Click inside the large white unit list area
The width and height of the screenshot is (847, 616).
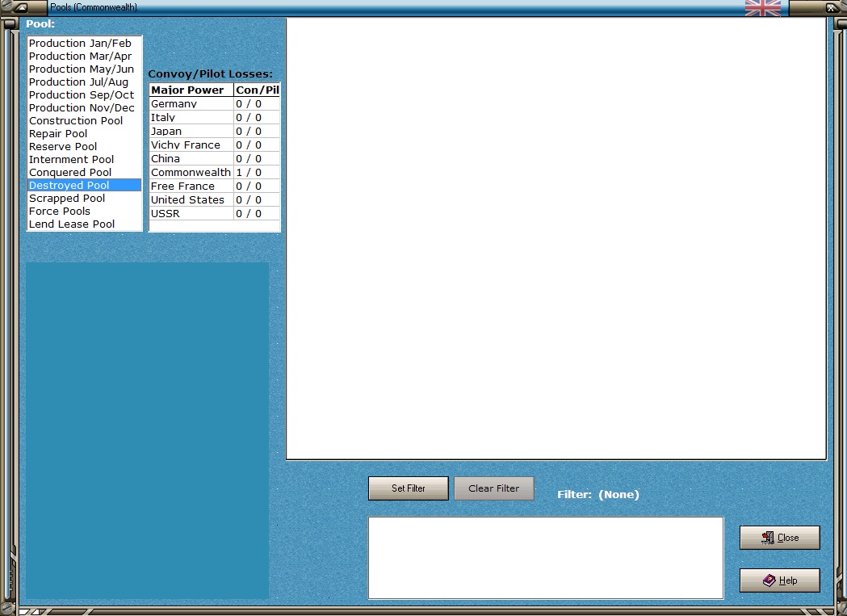pos(556,238)
